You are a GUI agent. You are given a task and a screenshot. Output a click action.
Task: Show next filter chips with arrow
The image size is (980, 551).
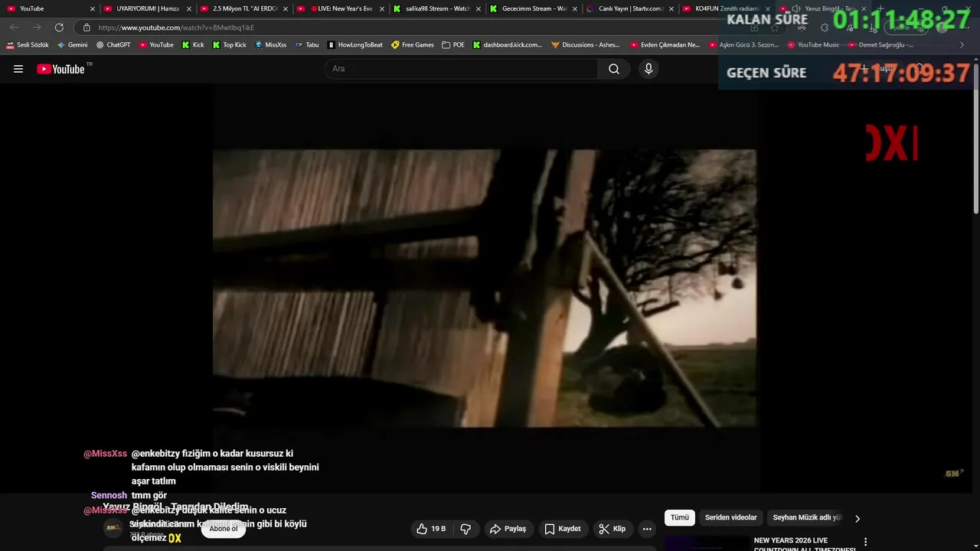pos(857,518)
